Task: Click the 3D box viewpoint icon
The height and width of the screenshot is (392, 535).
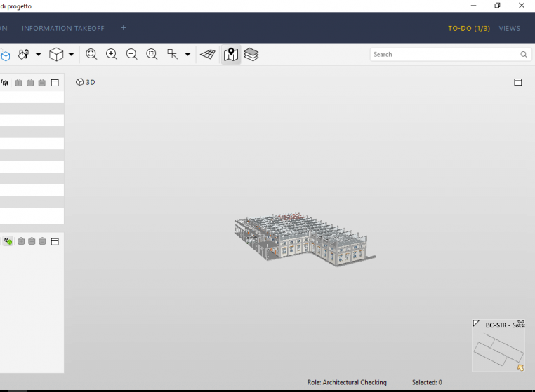Action: [x=56, y=54]
